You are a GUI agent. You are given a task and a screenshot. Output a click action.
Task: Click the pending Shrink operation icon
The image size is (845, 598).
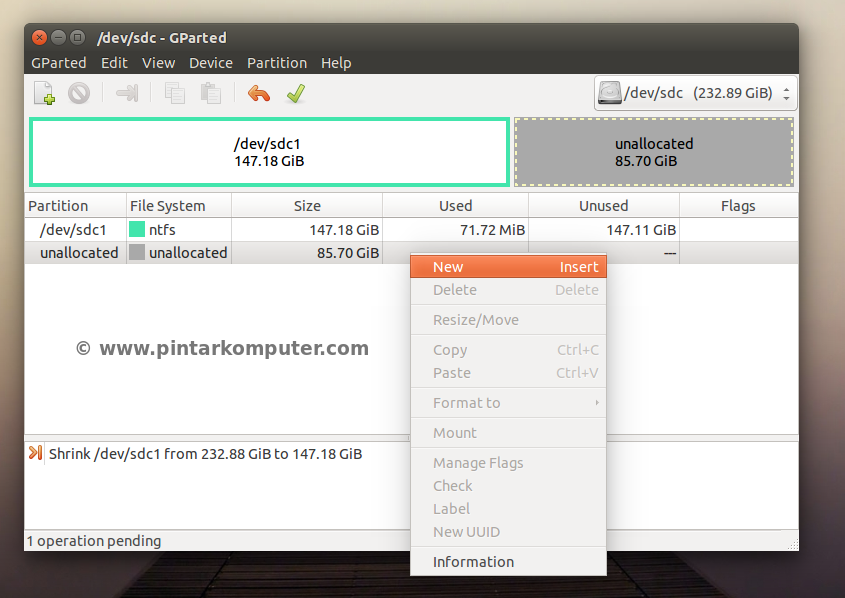click(x=36, y=453)
